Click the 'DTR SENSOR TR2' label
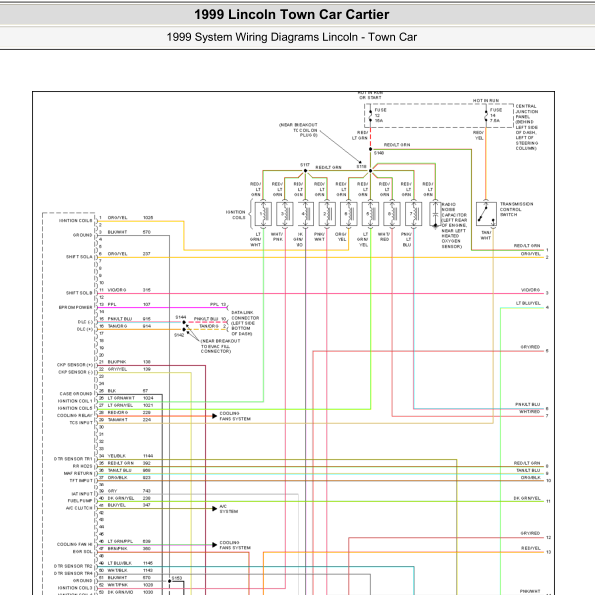 point(73,566)
